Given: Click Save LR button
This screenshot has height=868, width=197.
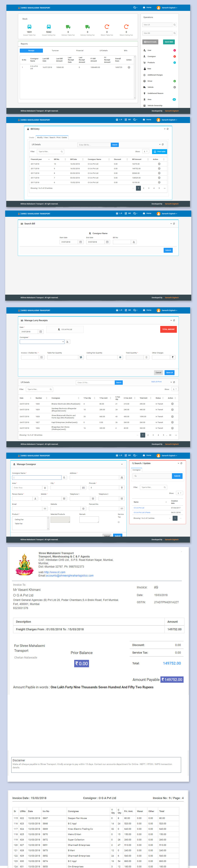Looking at the screenshot, I should [x=169, y=373].
